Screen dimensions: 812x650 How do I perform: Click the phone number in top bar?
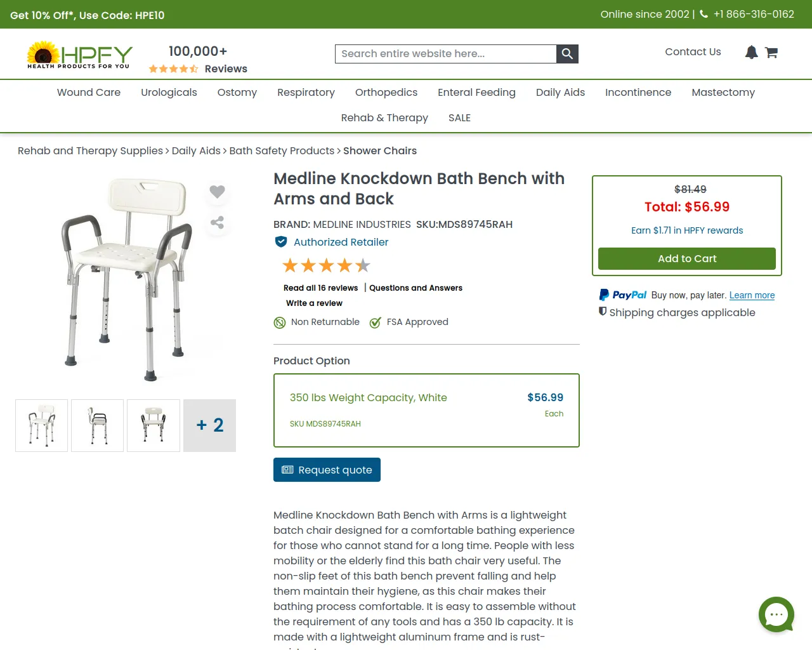[x=754, y=14]
